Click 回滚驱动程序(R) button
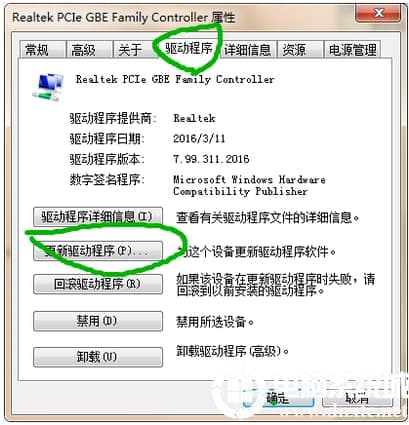The width and height of the screenshot is (409, 425). click(x=98, y=284)
